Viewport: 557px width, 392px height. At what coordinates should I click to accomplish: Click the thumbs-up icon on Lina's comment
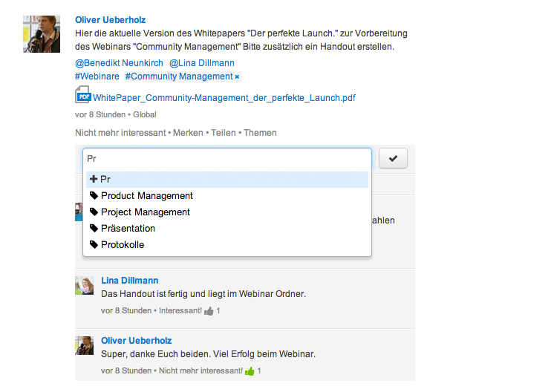[x=209, y=311]
